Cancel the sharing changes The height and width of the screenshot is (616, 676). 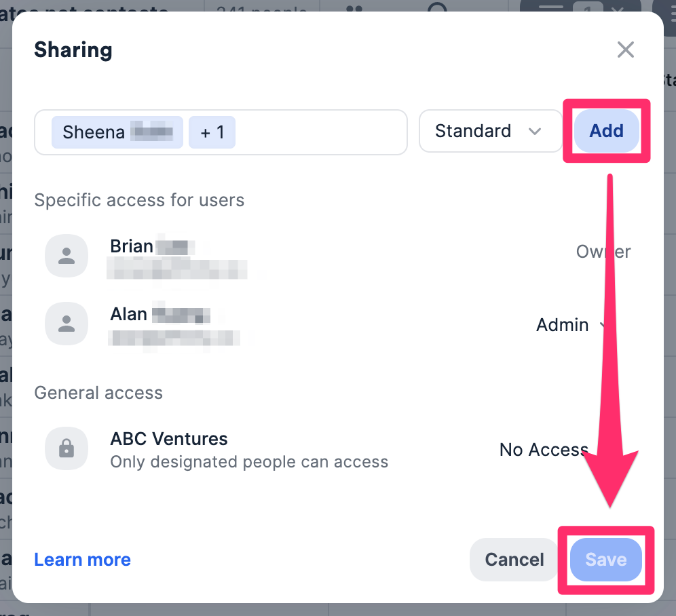514,560
